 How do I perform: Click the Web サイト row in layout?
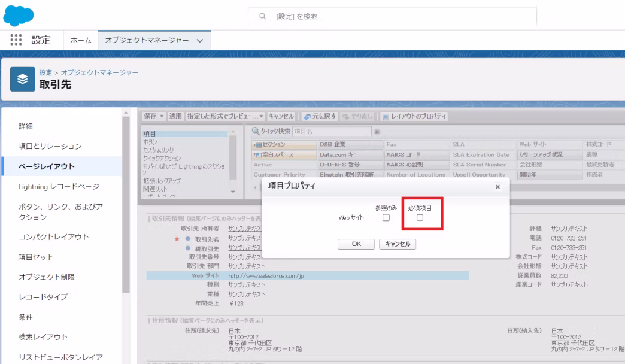pyautogui.click(x=308, y=275)
